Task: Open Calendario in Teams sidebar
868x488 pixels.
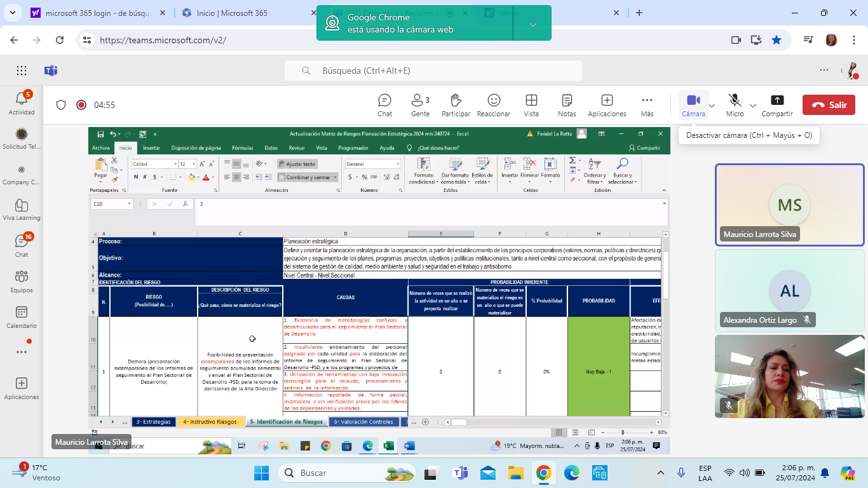Action: [22, 316]
